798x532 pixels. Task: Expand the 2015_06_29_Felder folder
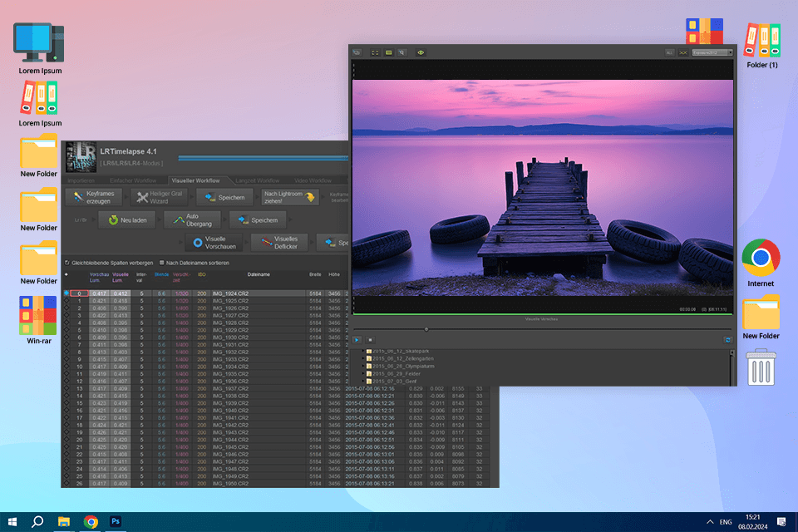[x=363, y=374]
